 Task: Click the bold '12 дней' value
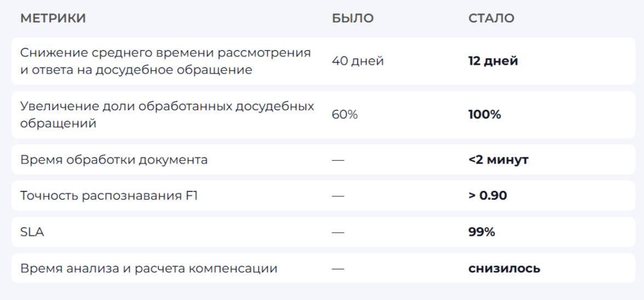[493, 61]
